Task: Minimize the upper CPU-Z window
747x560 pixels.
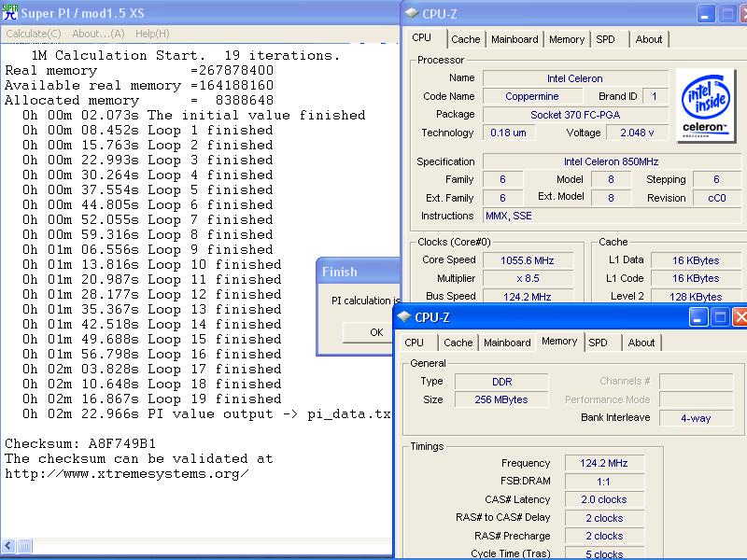Action: coord(706,14)
